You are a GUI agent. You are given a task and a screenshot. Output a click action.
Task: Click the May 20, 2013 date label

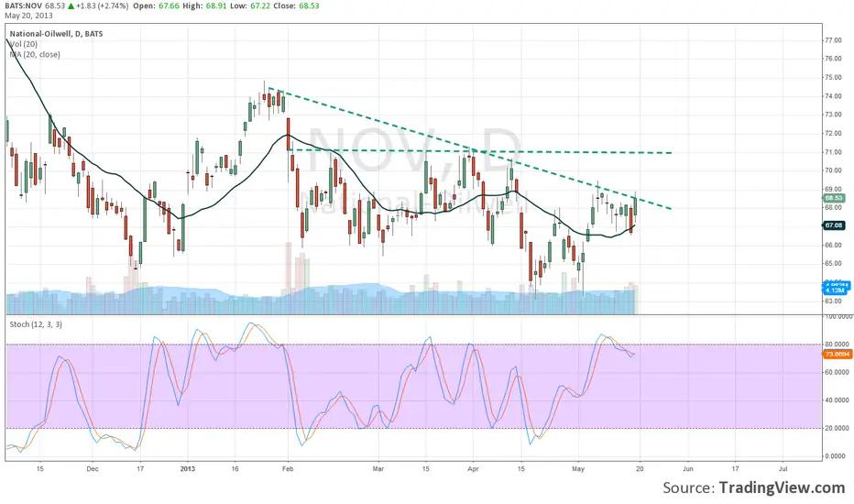pyautogui.click(x=29, y=16)
